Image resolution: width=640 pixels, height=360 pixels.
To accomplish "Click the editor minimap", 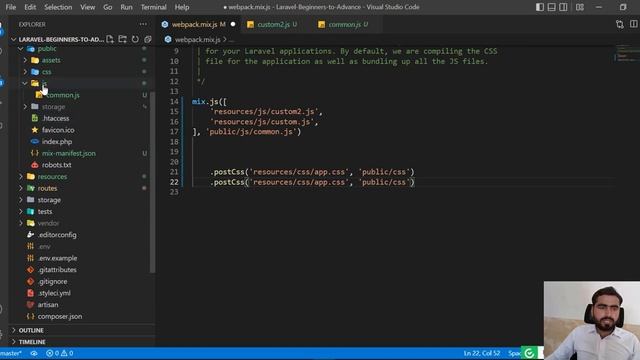I will coord(627,54).
